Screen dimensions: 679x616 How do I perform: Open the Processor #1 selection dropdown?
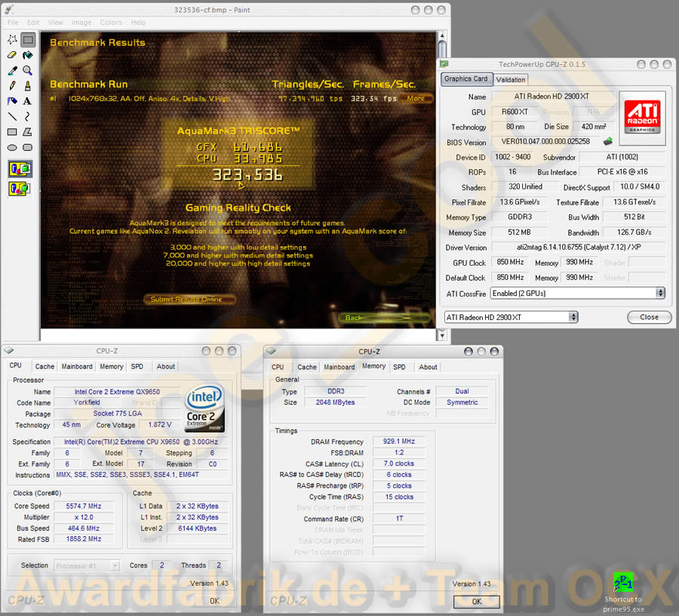point(87,565)
